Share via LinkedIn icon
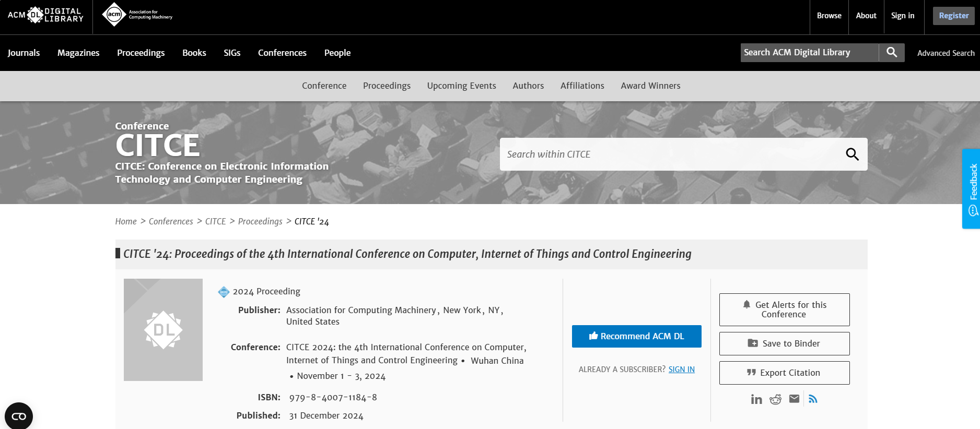The height and width of the screenshot is (429, 980). click(x=756, y=399)
